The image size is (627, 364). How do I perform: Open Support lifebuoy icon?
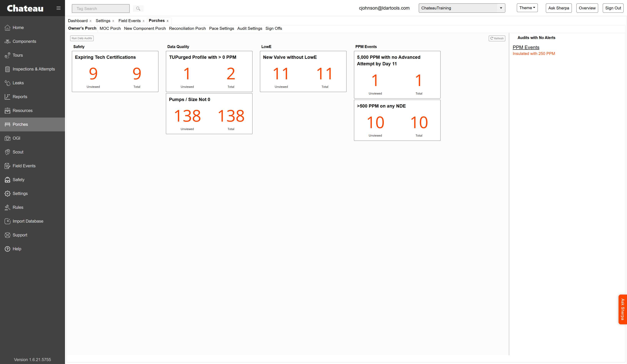7,235
